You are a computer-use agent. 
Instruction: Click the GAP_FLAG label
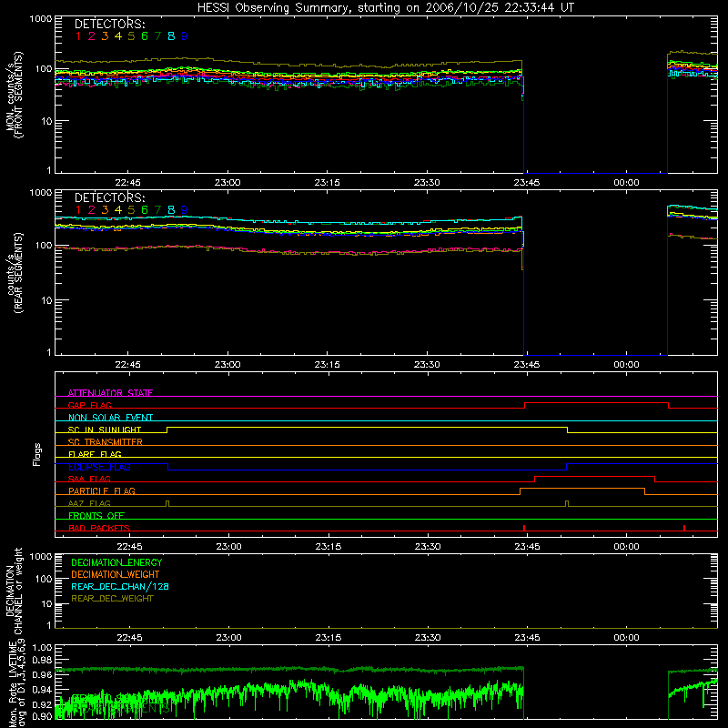(x=89, y=405)
